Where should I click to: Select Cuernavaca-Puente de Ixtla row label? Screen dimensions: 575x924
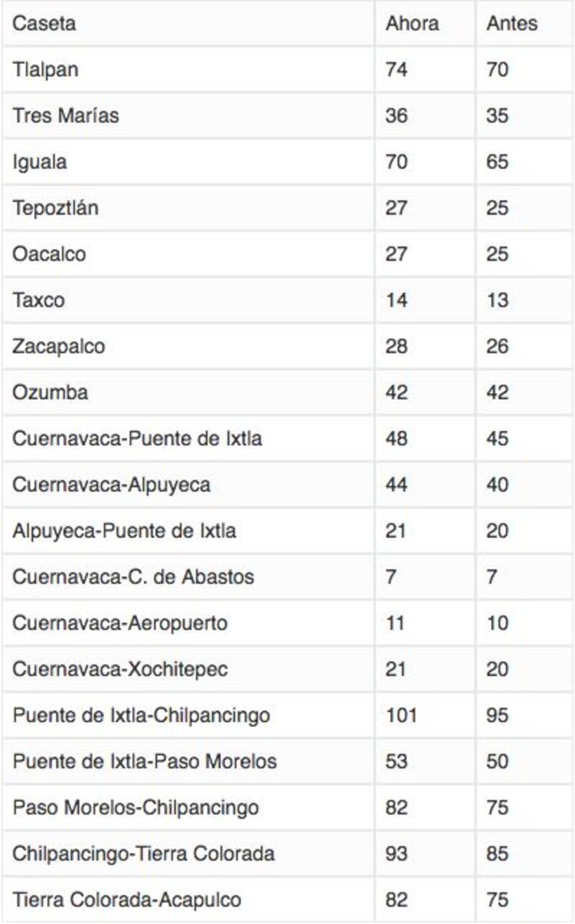[x=137, y=438]
